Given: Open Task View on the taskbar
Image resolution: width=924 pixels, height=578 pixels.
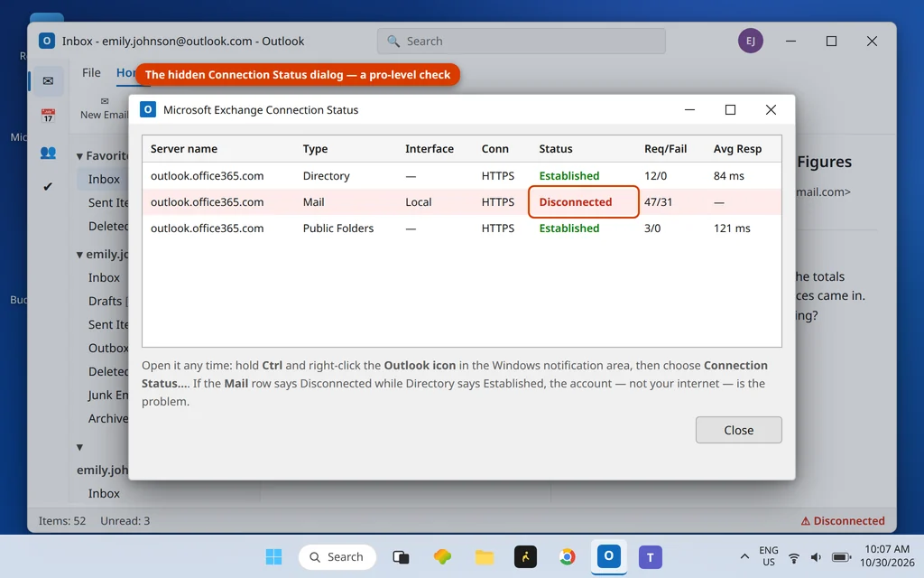Looking at the screenshot, I should 401,556.
